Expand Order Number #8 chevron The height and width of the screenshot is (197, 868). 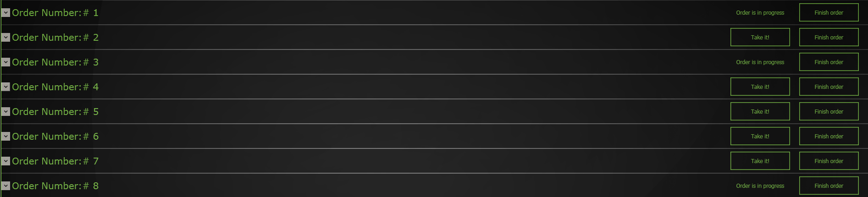[x=6, y=186]
